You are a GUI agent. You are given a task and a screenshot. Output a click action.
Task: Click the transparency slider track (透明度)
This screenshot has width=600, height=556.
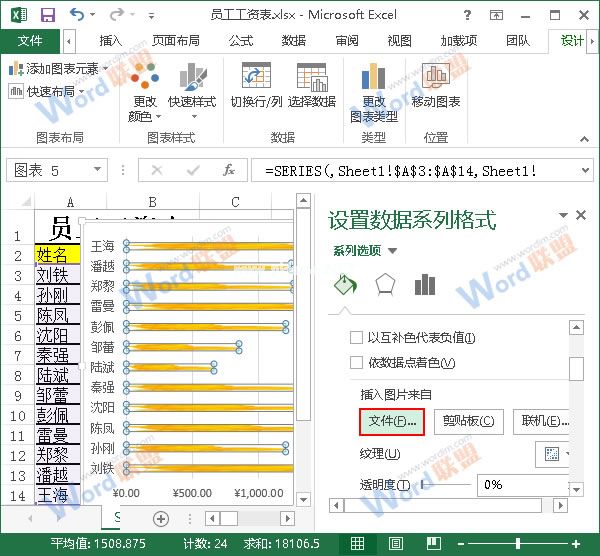(445, 485)
